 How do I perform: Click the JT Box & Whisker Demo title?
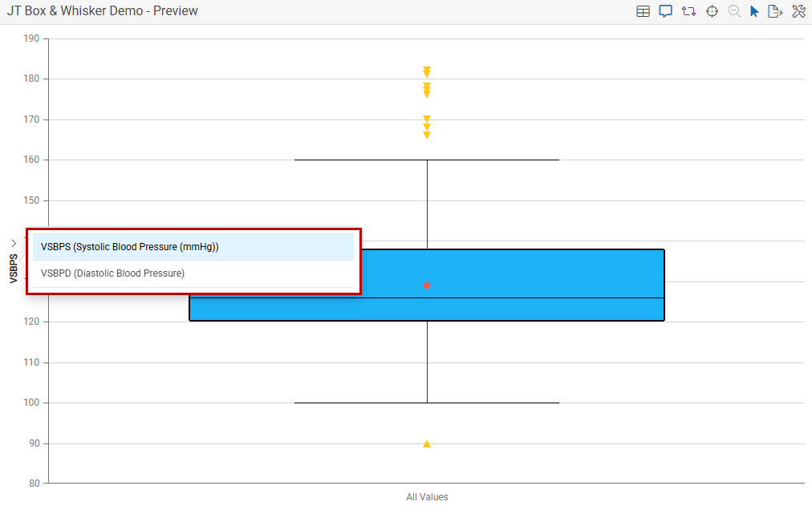103,11
